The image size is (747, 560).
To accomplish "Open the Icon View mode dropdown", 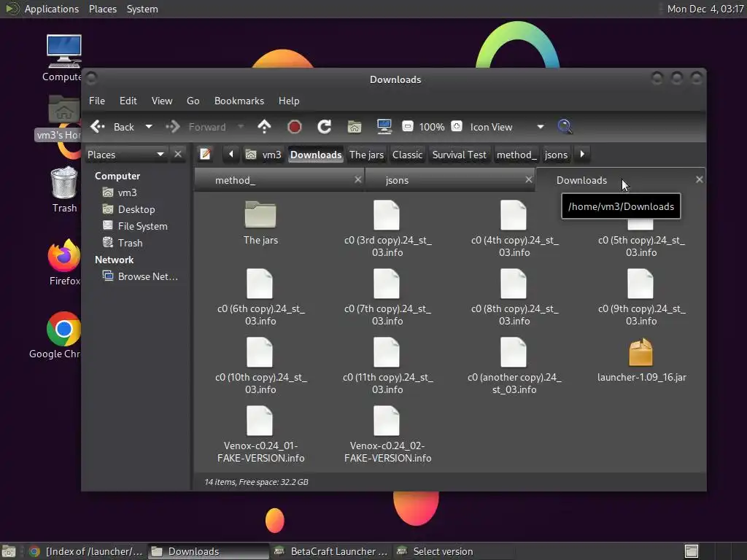I will coord(506,127).
